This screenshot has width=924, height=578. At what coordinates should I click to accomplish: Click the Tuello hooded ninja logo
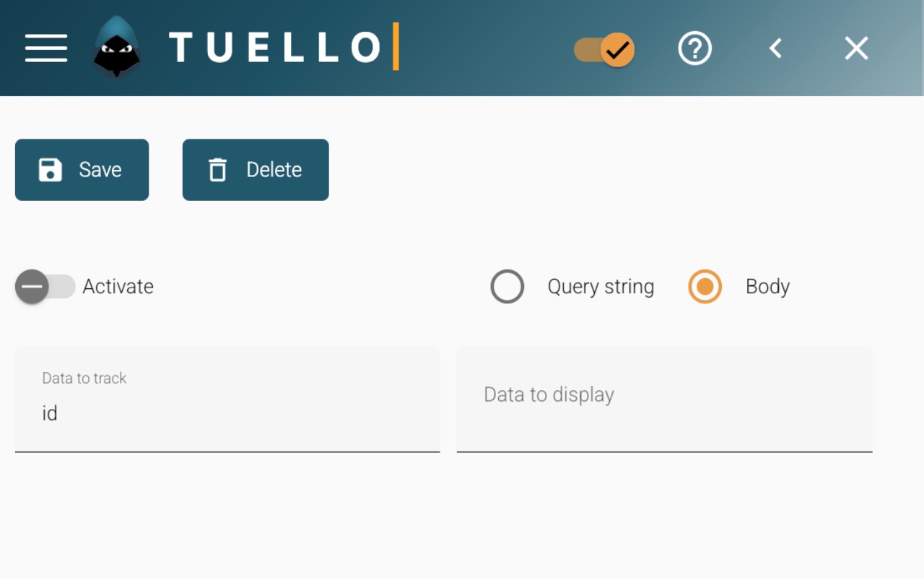(116, 48)
